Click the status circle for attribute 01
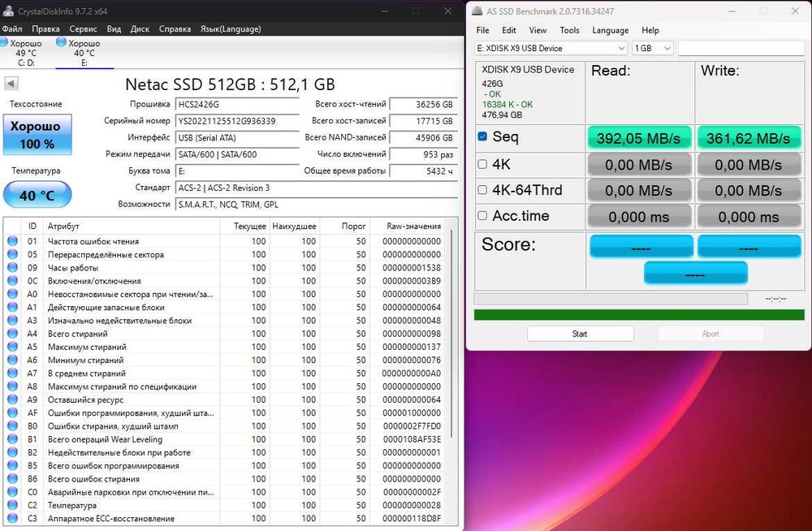Image resolution: width=812 pixels, height=531 pixels. 12,241
